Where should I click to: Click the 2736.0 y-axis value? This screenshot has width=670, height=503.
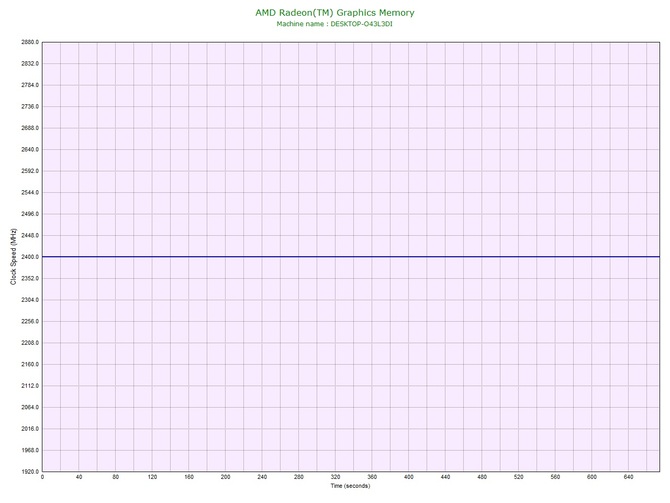click(x=30, y=106)
